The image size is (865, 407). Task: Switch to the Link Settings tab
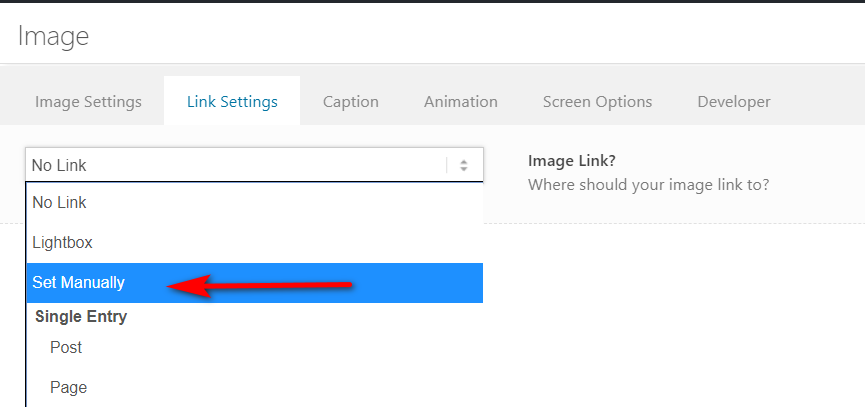coord(232,101)
